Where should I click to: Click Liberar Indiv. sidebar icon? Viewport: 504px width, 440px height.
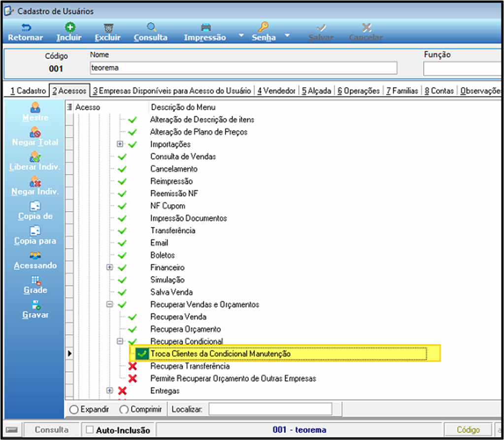coord(35,157)
